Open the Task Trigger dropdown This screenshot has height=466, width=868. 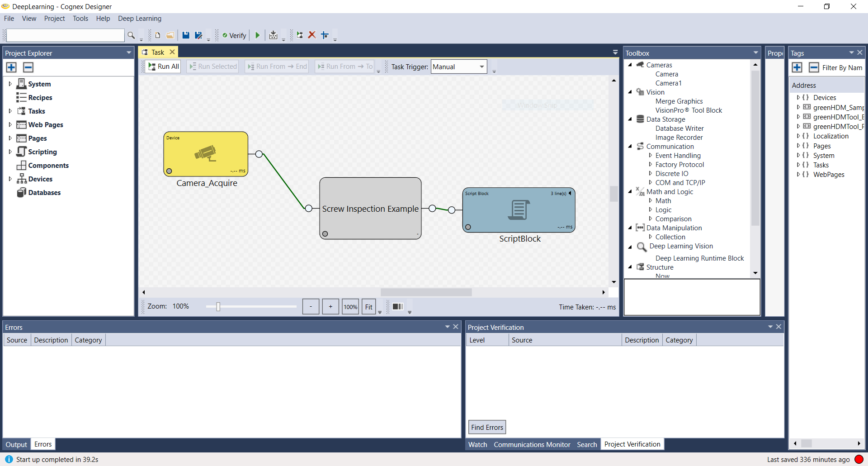(x=481, y=67)
